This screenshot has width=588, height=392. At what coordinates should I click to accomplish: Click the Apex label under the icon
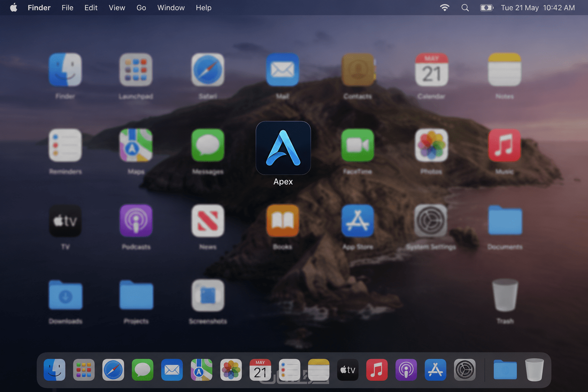283,181
